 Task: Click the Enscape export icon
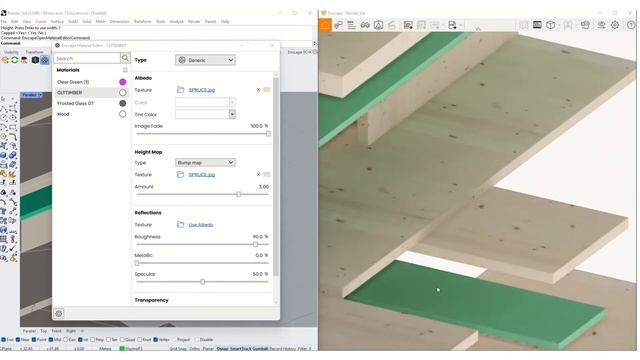point(452,25)
